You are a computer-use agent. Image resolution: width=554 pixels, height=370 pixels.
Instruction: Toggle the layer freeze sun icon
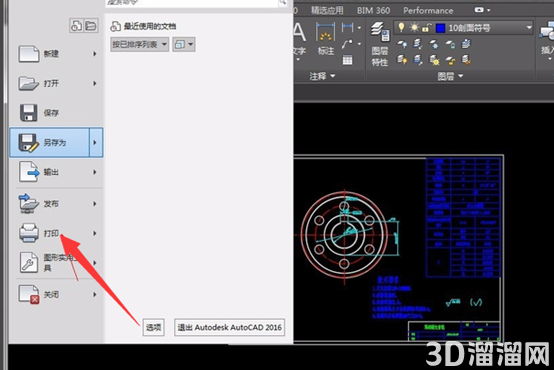pyautogui.click(x=414, y=28)
